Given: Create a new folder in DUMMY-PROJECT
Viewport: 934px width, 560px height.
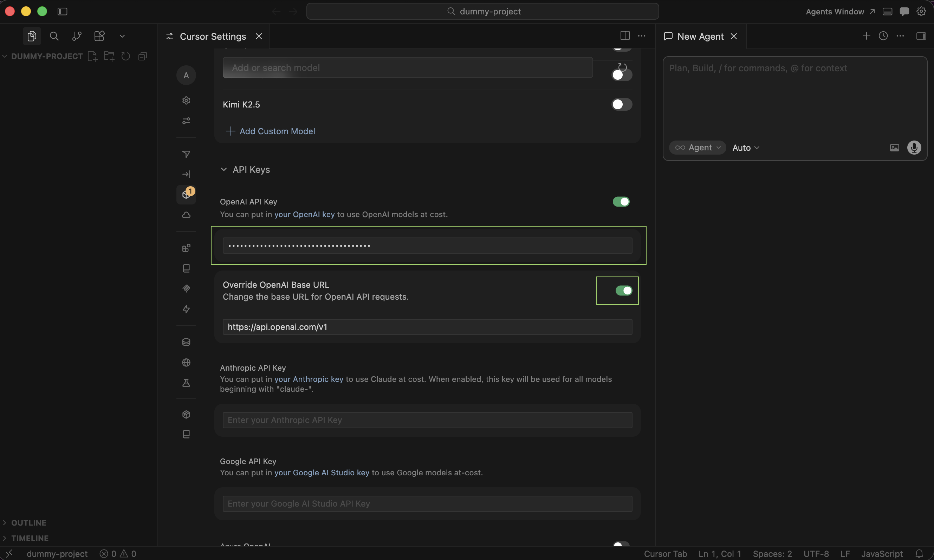Looking at the screenshot, I should point(109,56).
